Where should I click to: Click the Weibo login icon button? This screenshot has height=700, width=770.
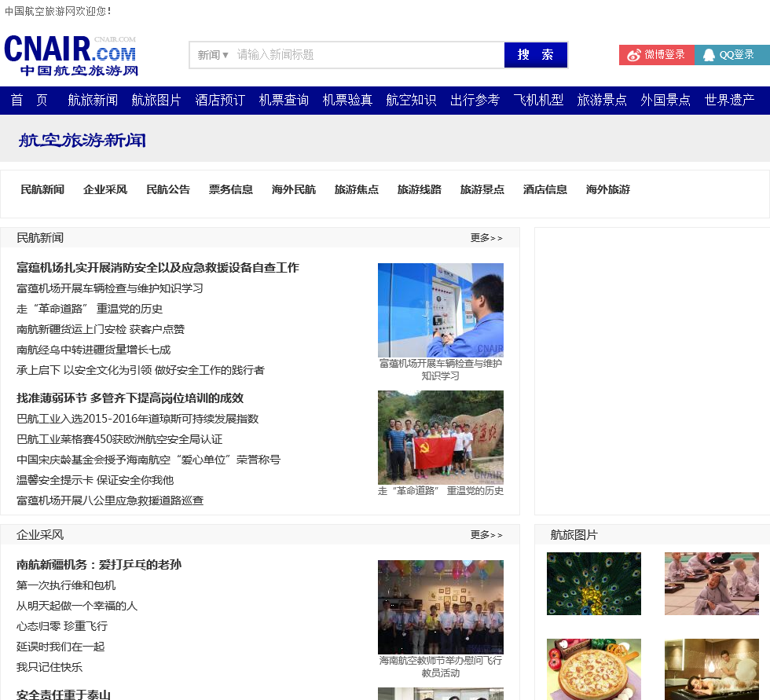click(657, 54)
